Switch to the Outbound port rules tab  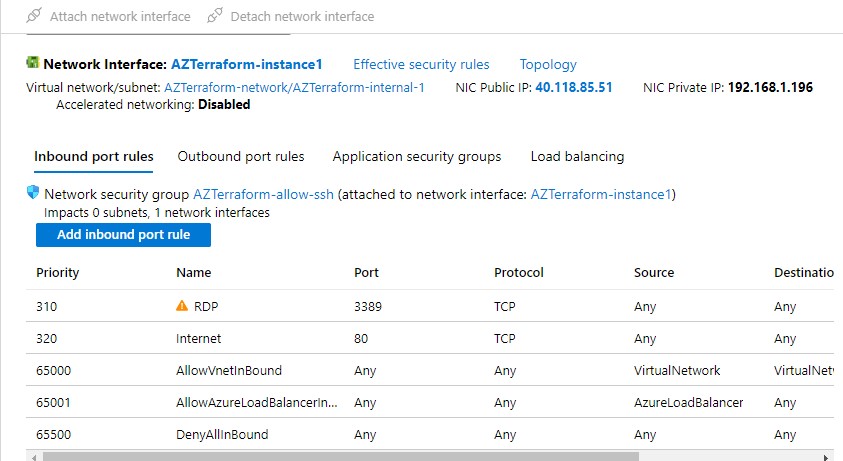(x=241, y=157)
